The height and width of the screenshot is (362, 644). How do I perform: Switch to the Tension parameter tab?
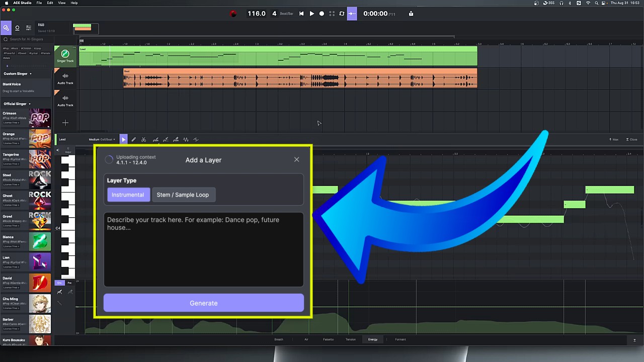(x=351, y=339)
